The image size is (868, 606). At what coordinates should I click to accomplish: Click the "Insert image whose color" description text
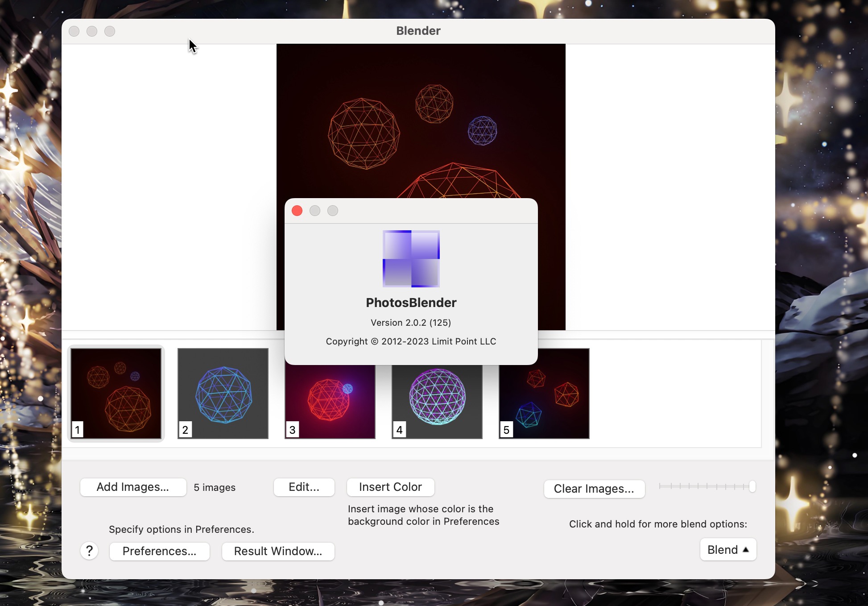point(423,515)
